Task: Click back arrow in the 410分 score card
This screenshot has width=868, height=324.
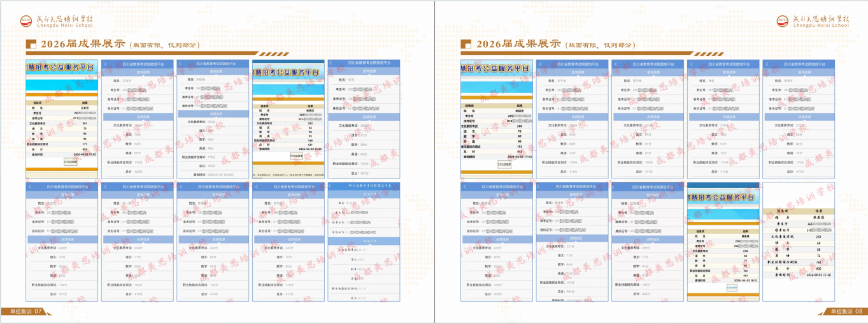Action: pyautogui.click(x=691, y=64)
